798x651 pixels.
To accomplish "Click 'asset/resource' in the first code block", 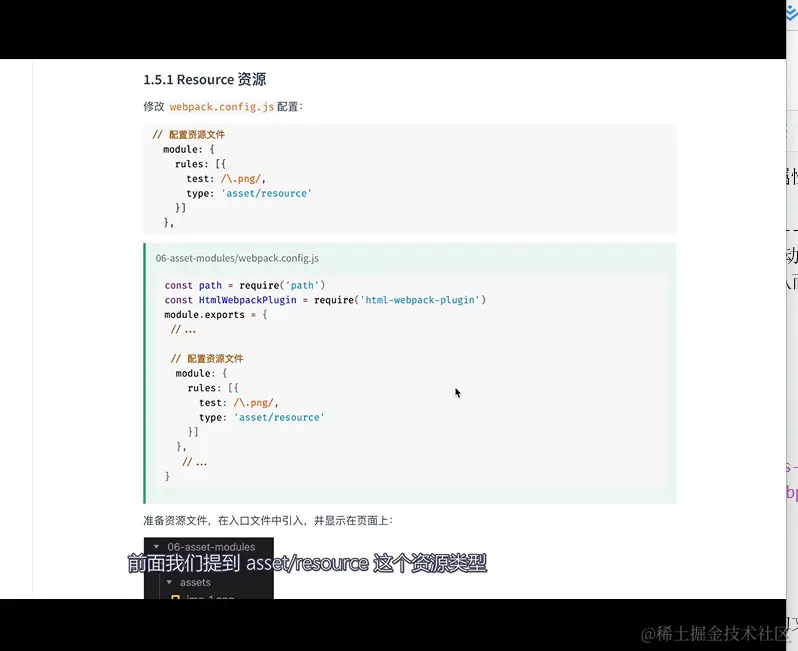I will click(x=267, y=193).
